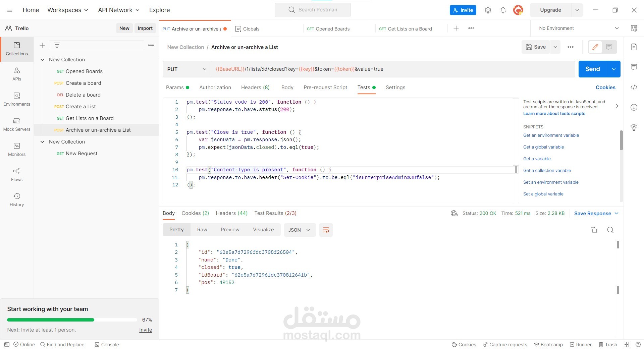Open the Console in status bar
The image size is (644, 349).
107,345
